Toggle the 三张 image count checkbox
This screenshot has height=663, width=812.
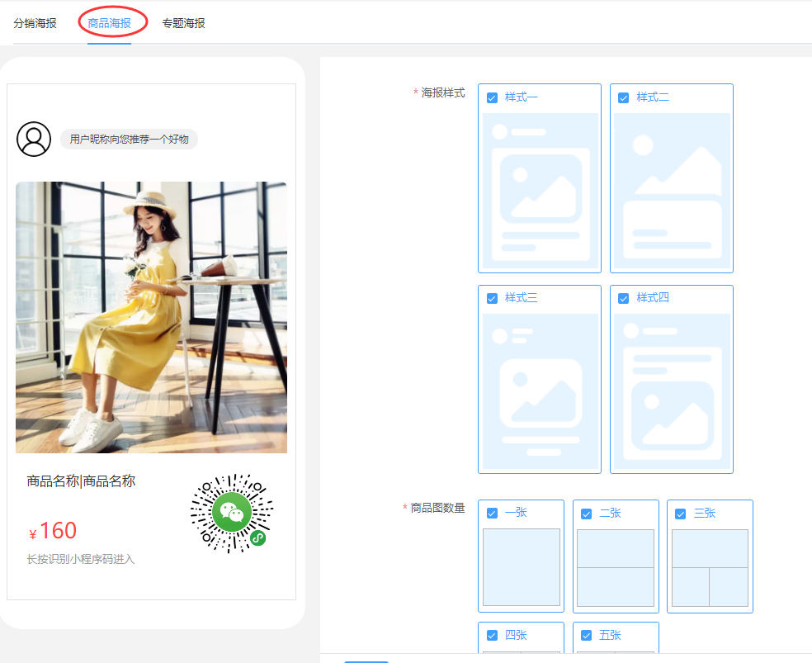point(681,514)
